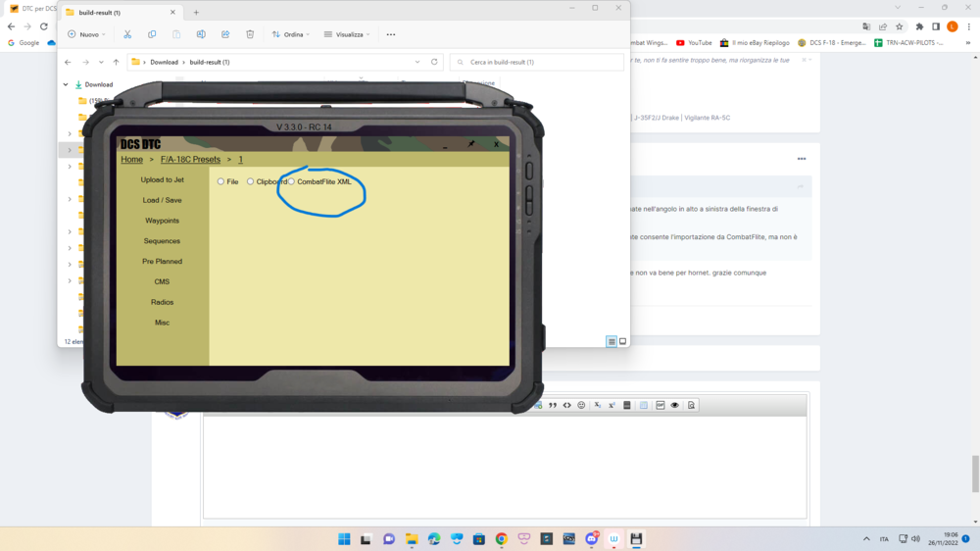Click Copy icon in Explorer toolbar

[152, 34]
